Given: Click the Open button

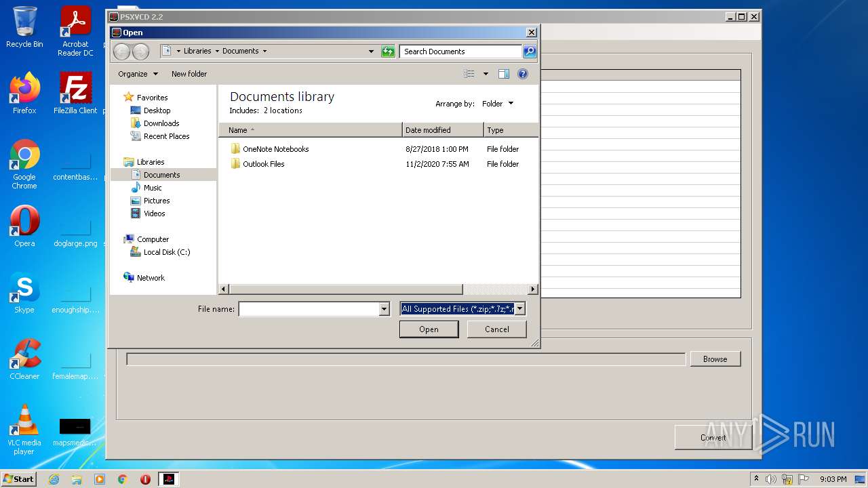Looking at the screenshot, I should click(429, 329).
